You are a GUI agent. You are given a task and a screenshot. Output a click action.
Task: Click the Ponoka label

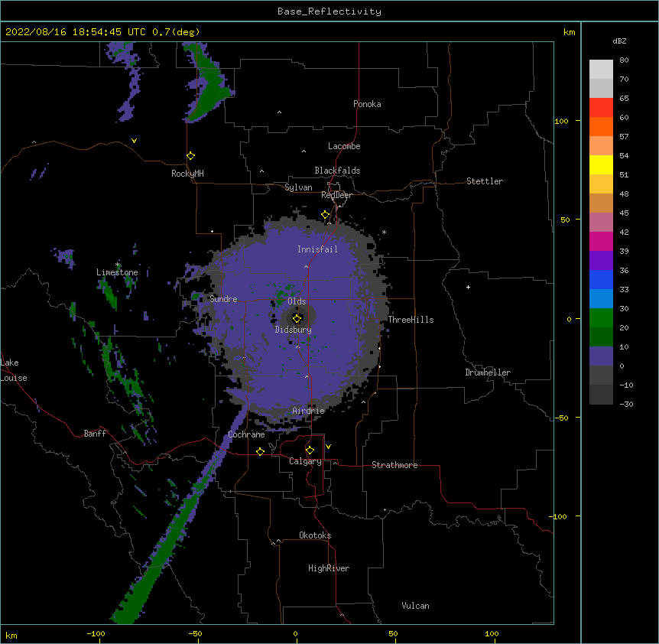(367, 104)
